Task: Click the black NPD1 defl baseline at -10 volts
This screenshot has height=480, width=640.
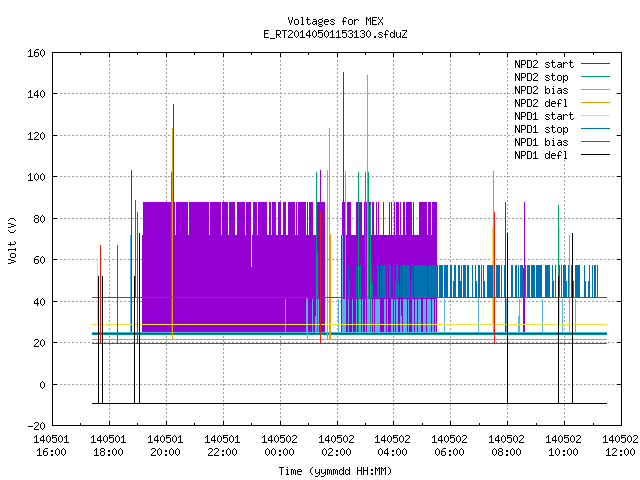Action: 349,403
